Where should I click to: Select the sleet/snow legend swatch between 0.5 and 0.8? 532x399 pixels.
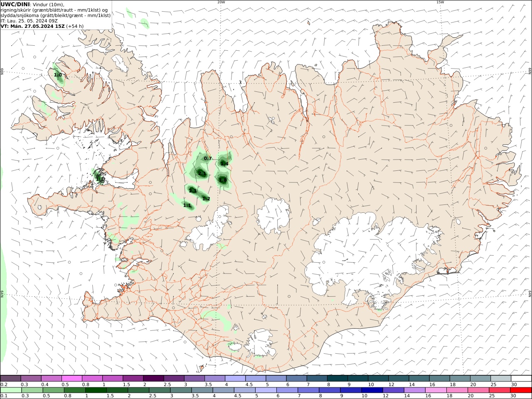click(71, 378)
